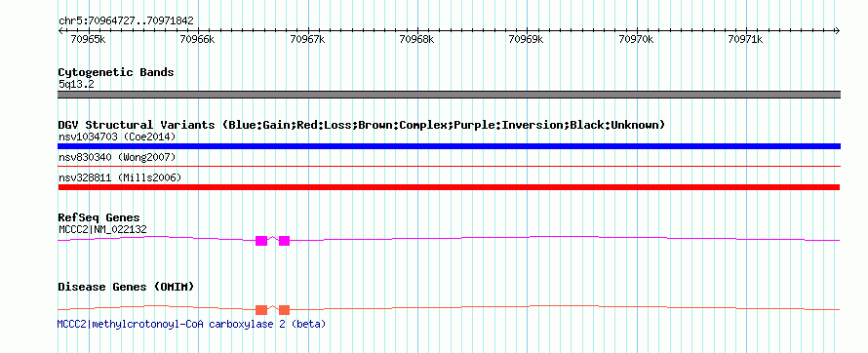Click the 70968k ruler tick label
This screenshot has height=353, width=868.
(417, 39)
